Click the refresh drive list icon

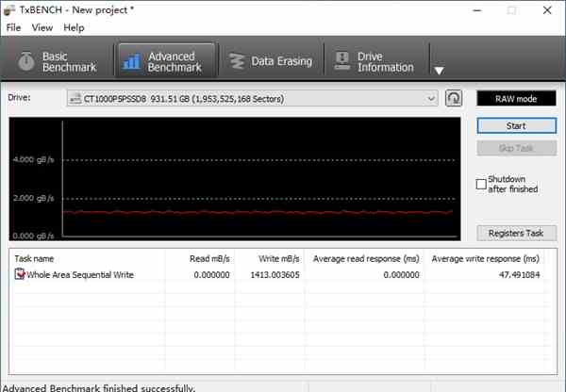pyautogui.click(x=454, y=98)
